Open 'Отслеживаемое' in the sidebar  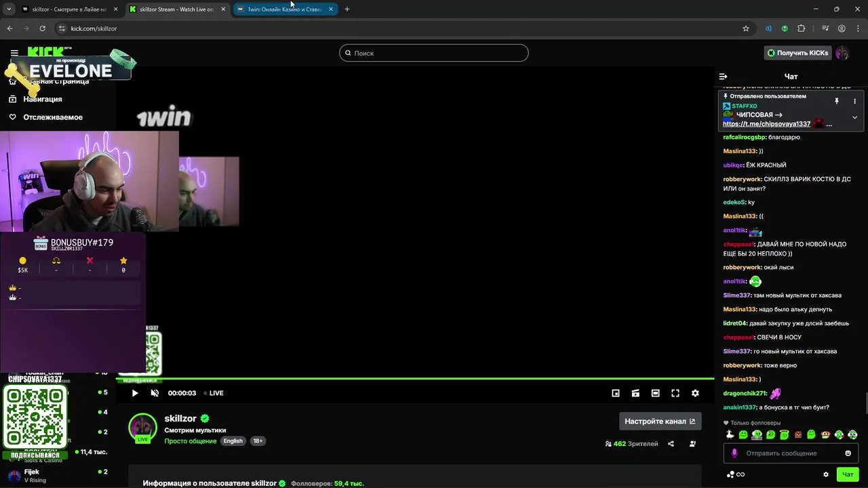click(x=52, y=117)
